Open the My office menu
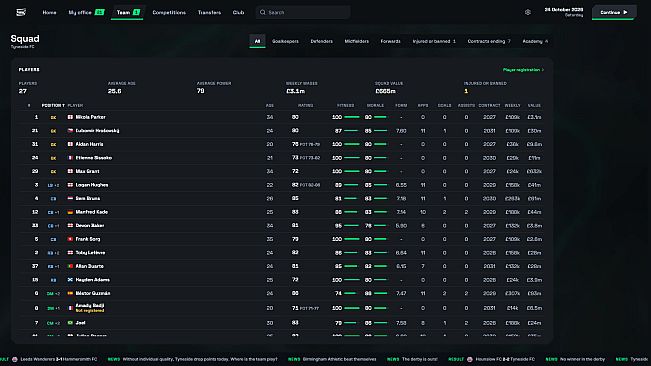Viewport: 651px width, 366px height. pos(80,12)
